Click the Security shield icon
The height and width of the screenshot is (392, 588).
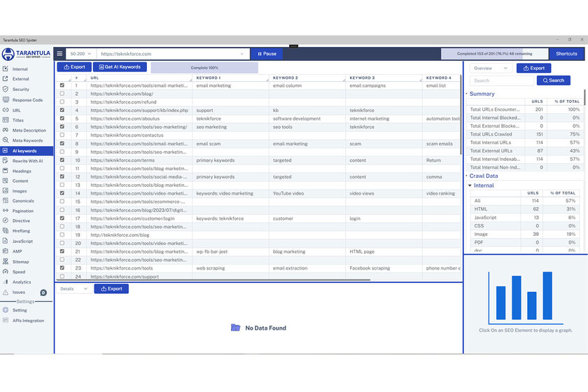pos(6,90)
